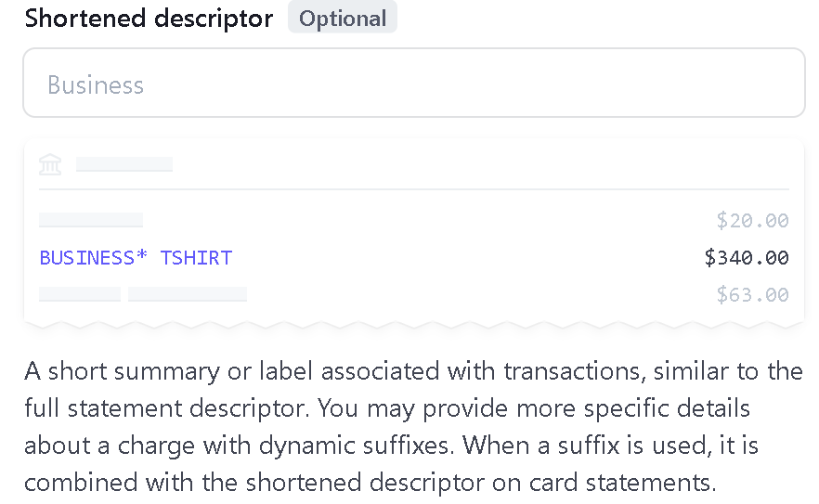Click the phrase 'card statements' in description
This screenshot has width=819, height=504.
[621, 483]
